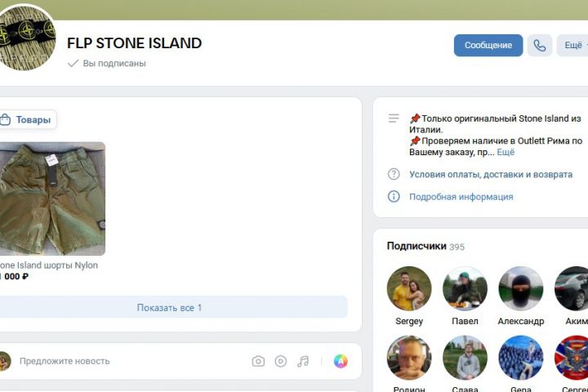The image size is (588, 392).
Task: Open subscriber Sergey's avatar
Action: 409,289
